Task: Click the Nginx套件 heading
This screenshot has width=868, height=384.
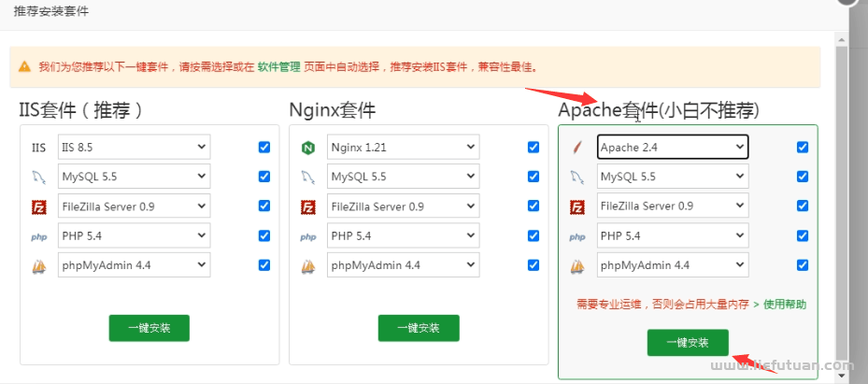Action: coord(332,110)
